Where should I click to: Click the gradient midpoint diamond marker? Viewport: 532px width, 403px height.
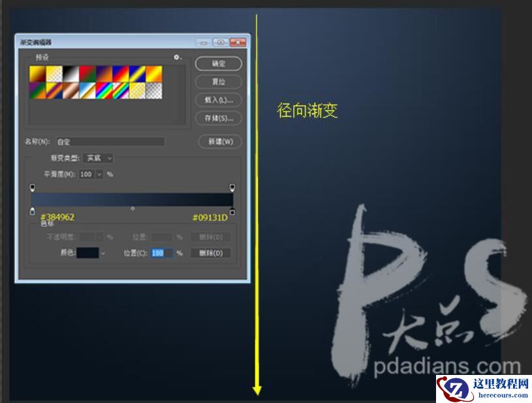pyautogui.click(x=133, y=207)
